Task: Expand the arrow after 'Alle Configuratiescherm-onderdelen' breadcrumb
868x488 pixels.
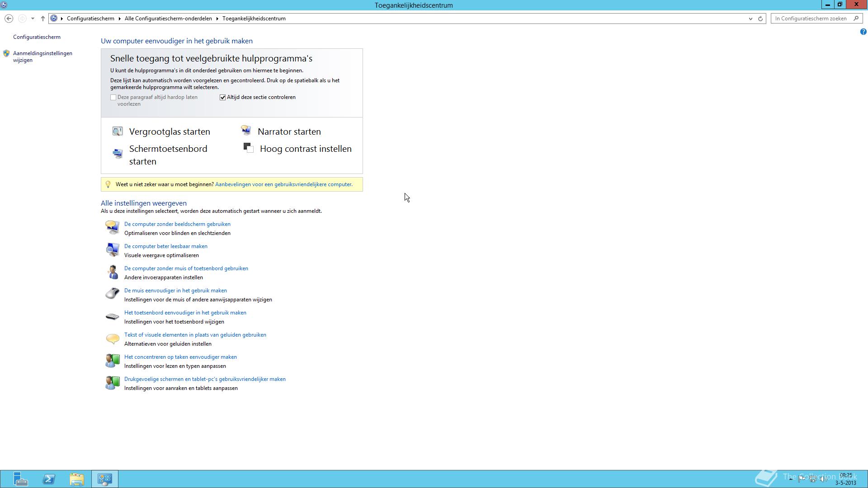Action: click(x=217, y=19)
